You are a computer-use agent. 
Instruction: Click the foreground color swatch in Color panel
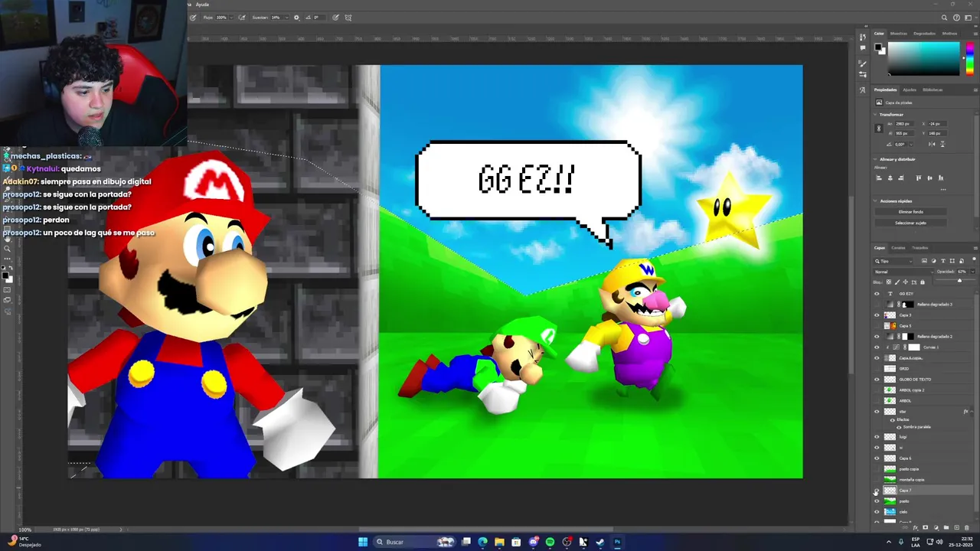click(x=879, y=47)
